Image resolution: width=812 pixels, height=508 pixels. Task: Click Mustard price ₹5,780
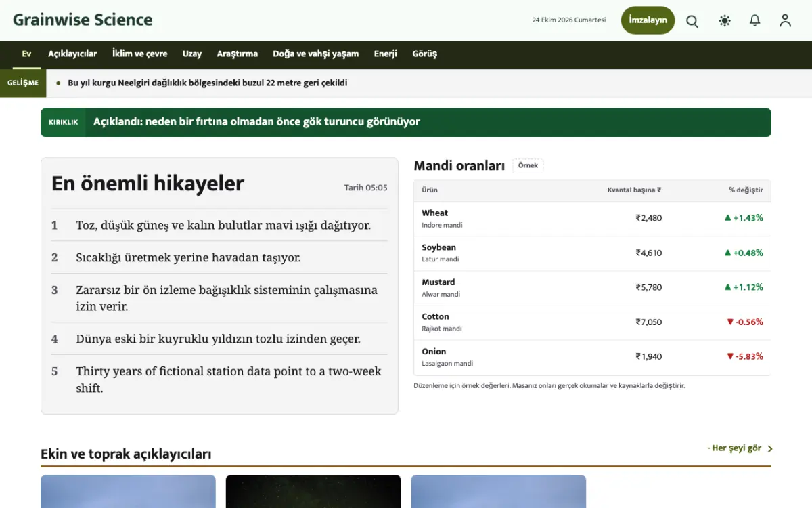(649, 287)
